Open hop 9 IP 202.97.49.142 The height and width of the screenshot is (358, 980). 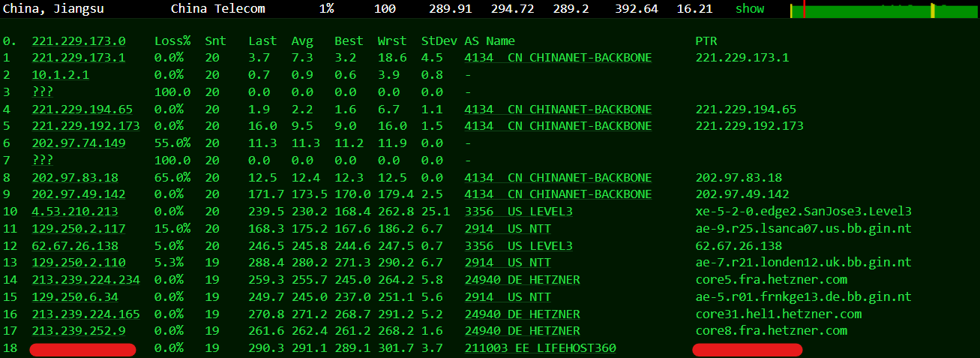78,194
